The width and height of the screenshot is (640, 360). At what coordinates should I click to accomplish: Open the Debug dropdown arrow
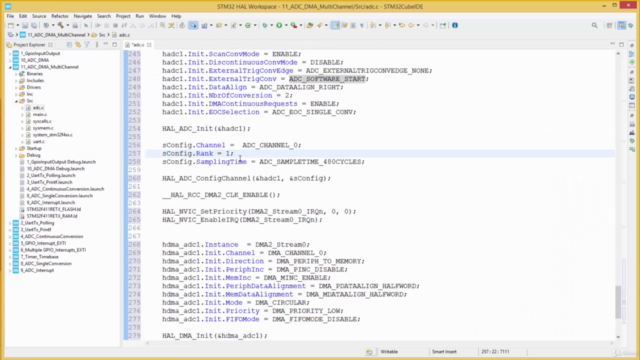pos(271,25)
